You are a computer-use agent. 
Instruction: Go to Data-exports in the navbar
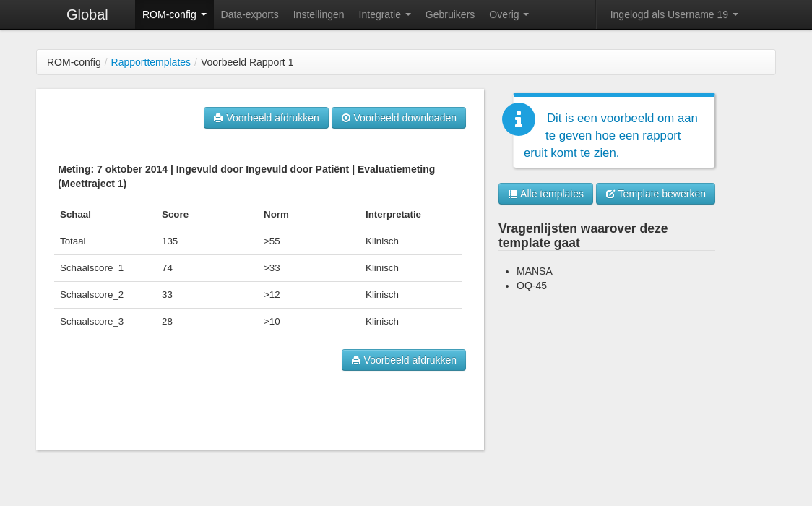click(x=249, y=14)
